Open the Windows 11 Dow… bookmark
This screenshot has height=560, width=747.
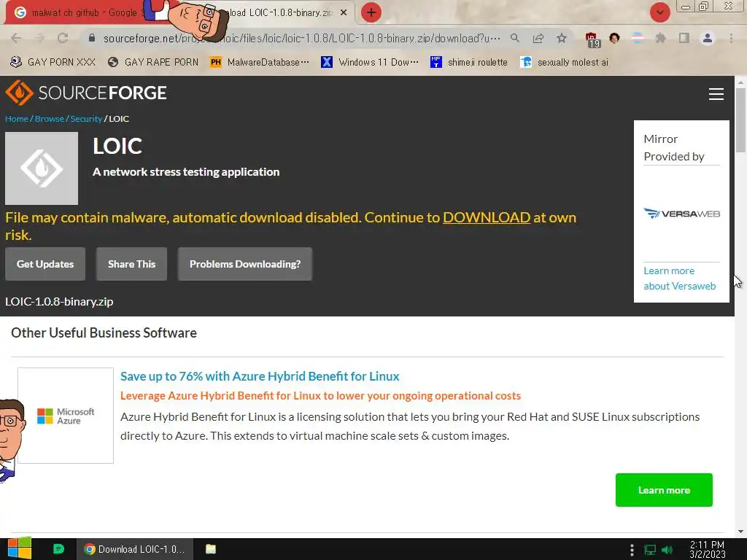point(370,62)
